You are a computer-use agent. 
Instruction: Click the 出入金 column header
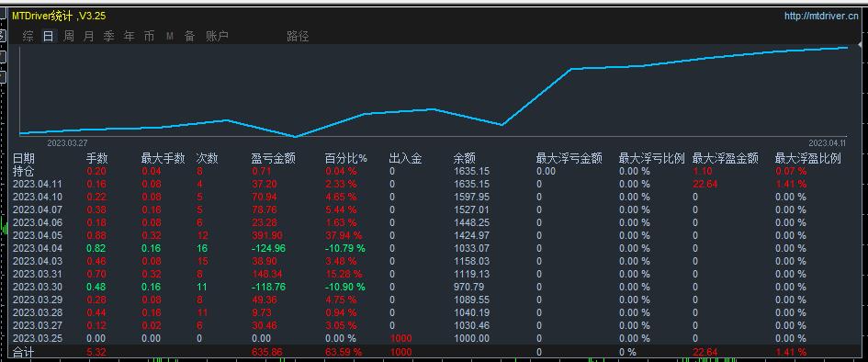(406, 159)
